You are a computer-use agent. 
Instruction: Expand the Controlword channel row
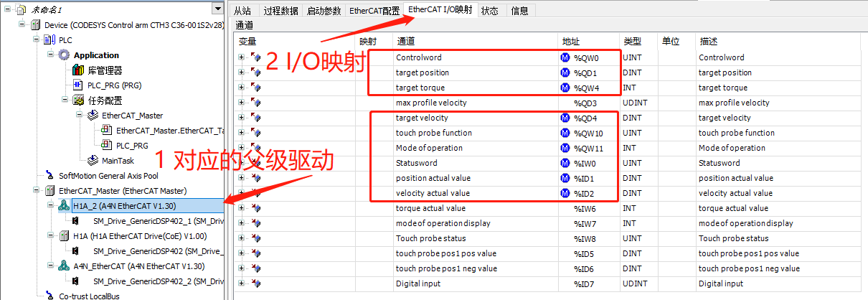242,57
